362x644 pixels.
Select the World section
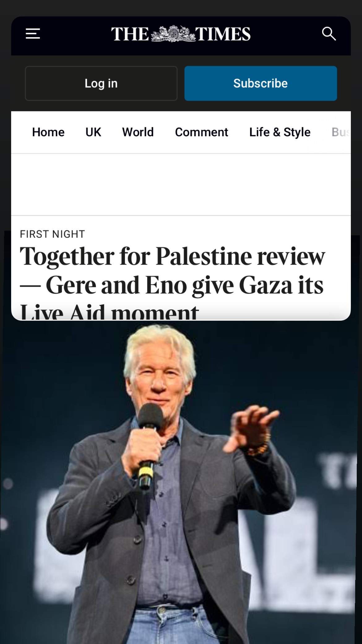tap(138, 132)
